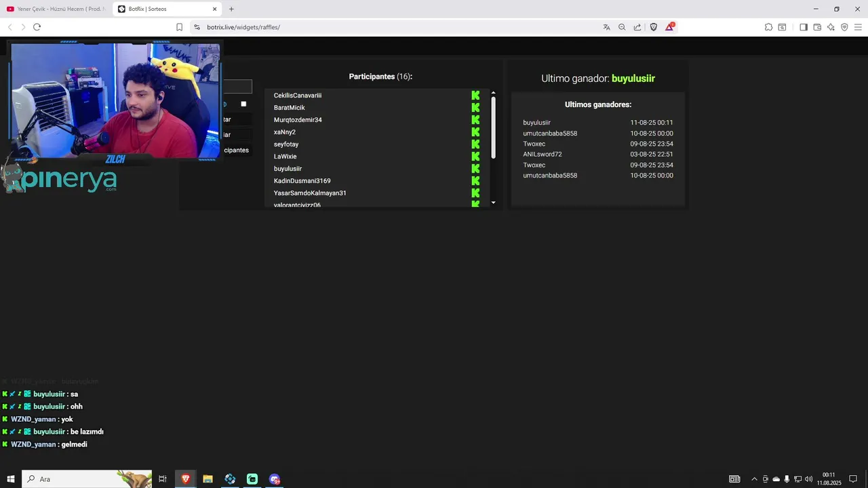
Task: Show hidden system tray icons chevron
Action: pyautogui.click(x=754, y=479)
